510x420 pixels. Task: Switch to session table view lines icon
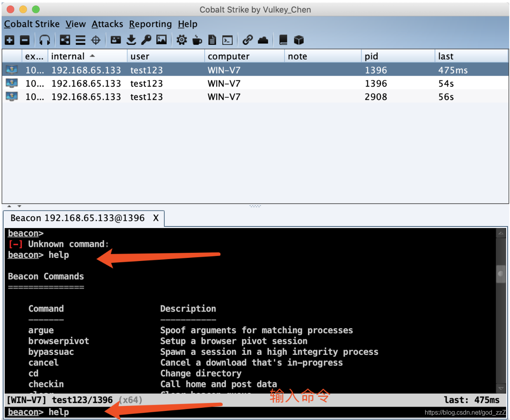(81, 40)
